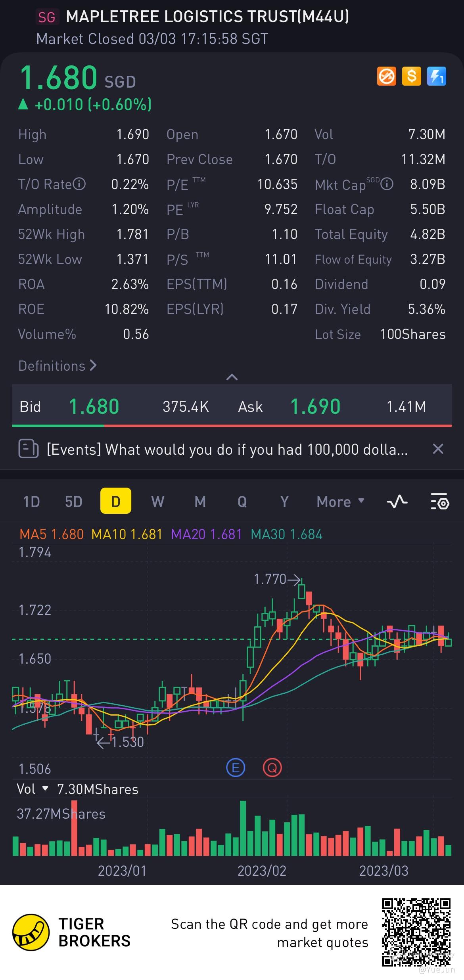Open the Vol indicator dropdown
This screenshot has width=464, height=980.
tap(33, 789)
